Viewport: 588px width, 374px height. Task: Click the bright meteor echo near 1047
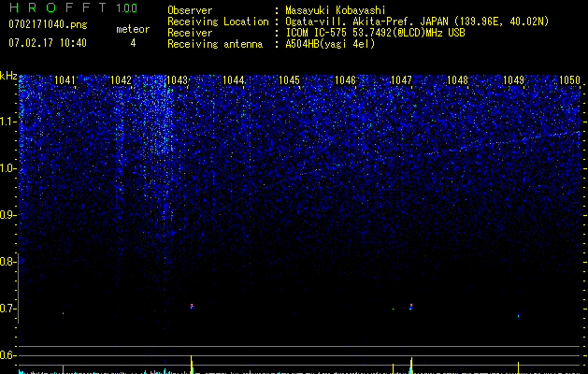(x=411, y=307)
